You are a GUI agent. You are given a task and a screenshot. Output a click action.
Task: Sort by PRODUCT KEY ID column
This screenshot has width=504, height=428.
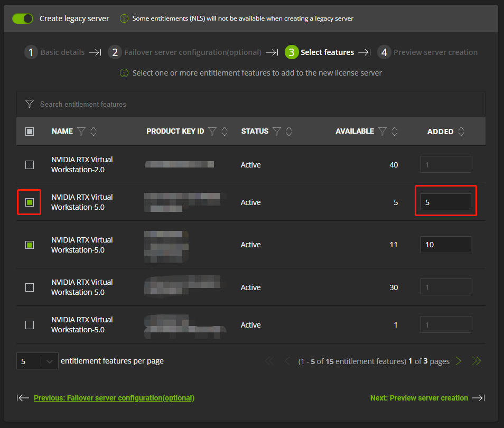pos(225,131)
